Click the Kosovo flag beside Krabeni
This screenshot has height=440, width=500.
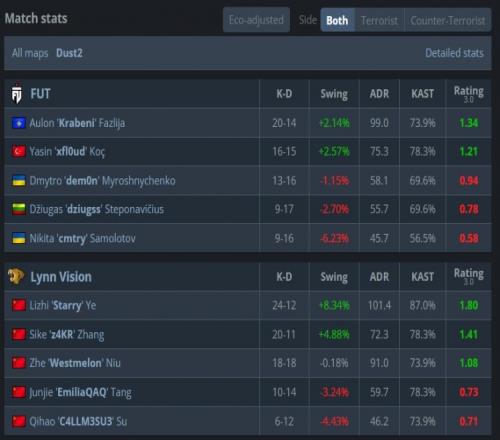pos(19,123)
